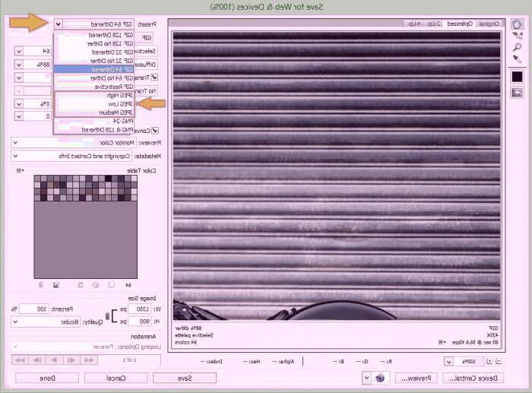Click the web-safe shift cube icon under color table
This screenshot has height=393, width=532.
(96, 285)
